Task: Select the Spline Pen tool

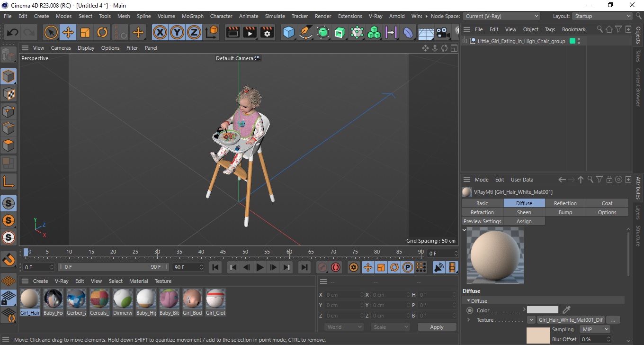Action: click(306, 33)
